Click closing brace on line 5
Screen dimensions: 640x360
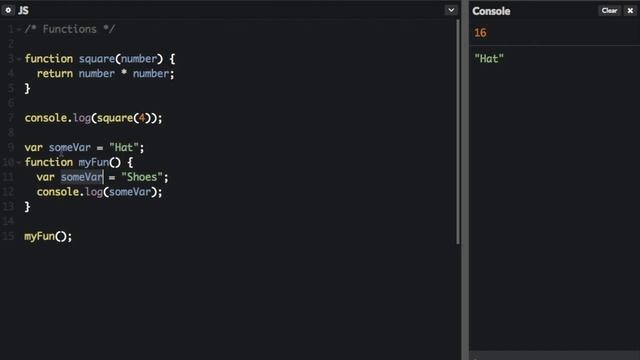tap(27, 89)
